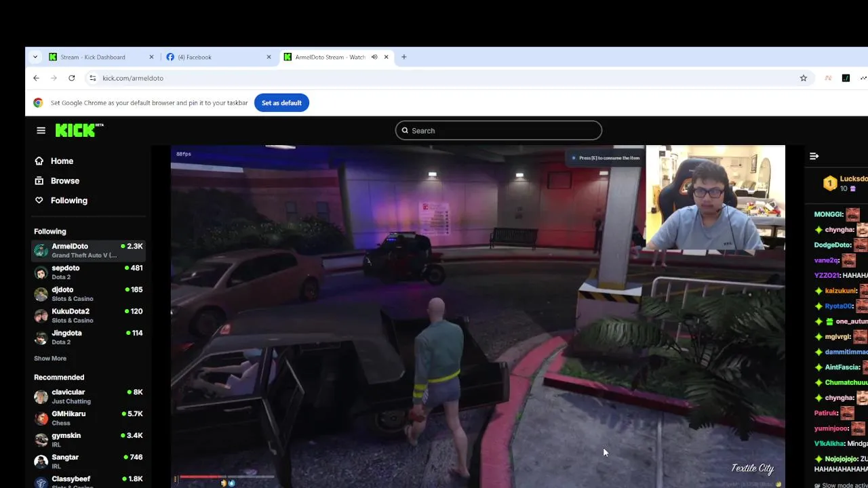This screenshot has height=488, width=868.
Task: Click the Browse icon in sidebar
Action: coord(39,180)
